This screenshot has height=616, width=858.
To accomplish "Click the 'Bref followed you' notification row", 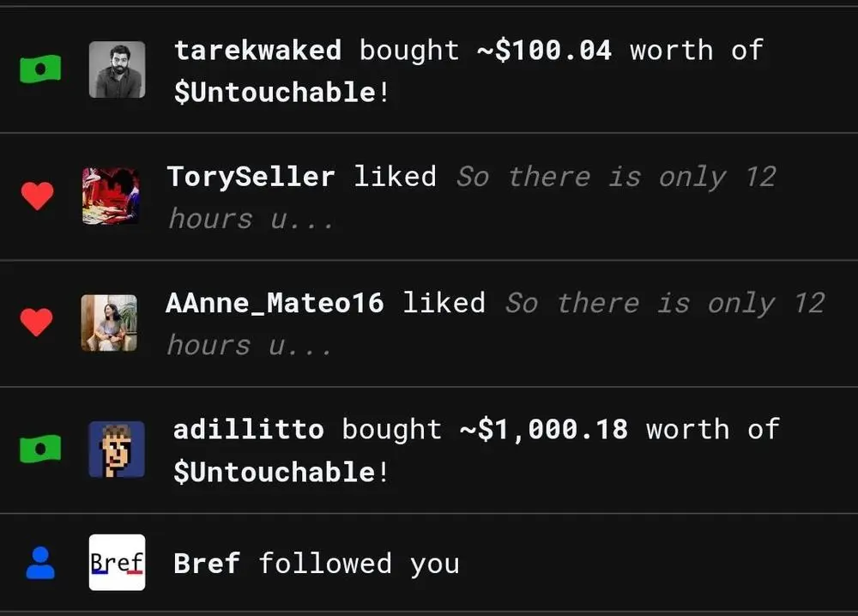I will click(x=429, y=563).
